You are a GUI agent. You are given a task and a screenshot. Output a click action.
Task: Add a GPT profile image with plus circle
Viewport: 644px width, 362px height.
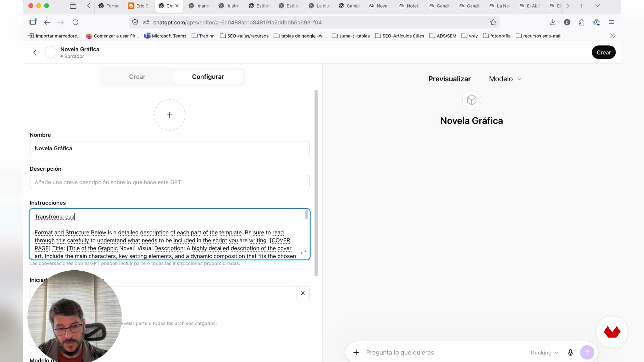[x=170, y=115]
